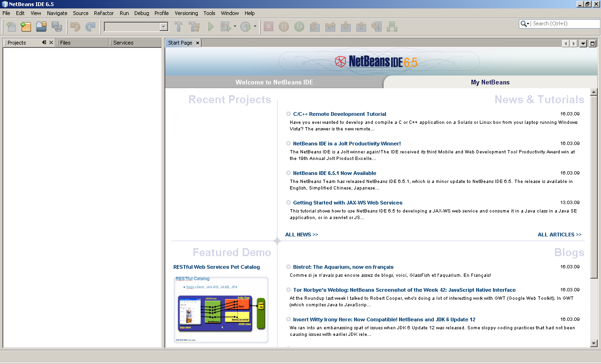The height and width of the screenshot is (364, 601).
Task: Click the Start Page scrollbar down arrow
Action: point(593,343)
